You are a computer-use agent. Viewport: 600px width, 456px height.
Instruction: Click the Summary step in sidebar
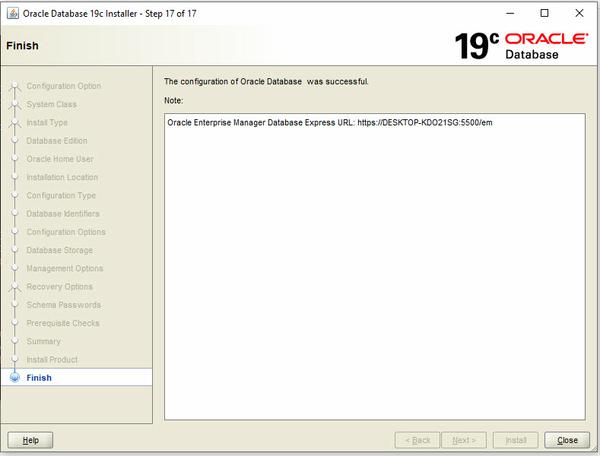tap(43, 341)
